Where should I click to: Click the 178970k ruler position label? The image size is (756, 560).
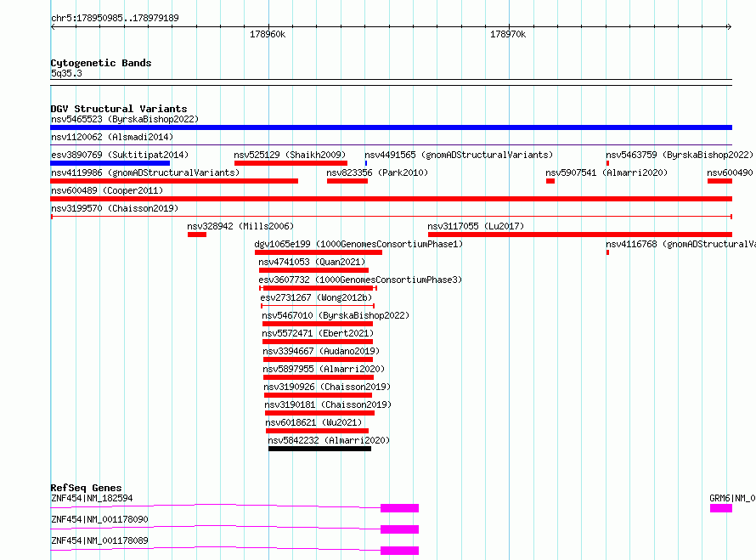coord(508,34)
